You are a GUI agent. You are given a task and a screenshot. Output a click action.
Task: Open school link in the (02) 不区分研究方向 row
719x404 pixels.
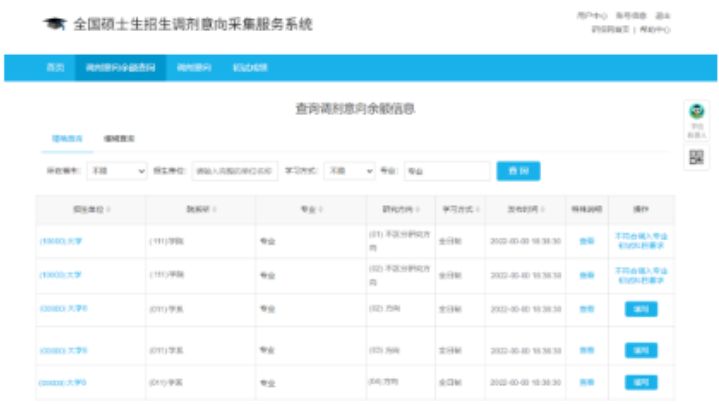61,275
